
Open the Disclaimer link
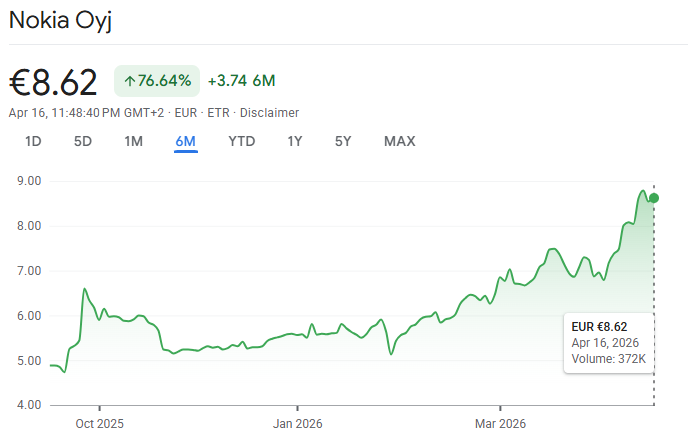[x=269, y=113]
